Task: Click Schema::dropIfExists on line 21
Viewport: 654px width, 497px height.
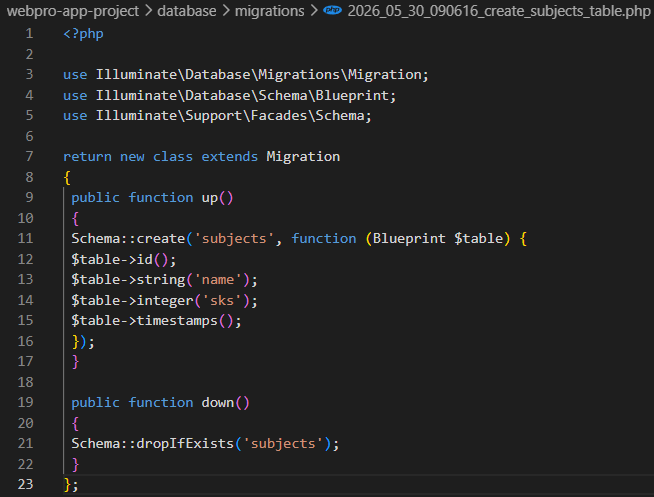Action: (x=152, y=443)
